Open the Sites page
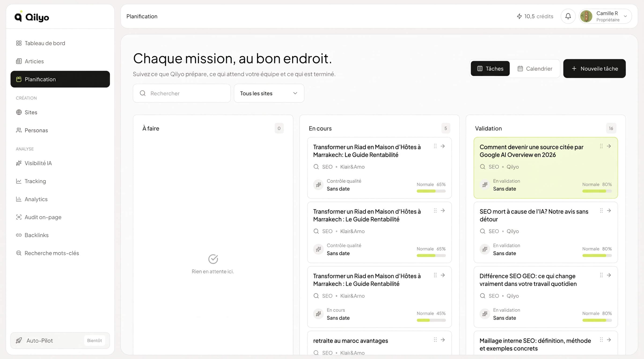Screen dimensions: 644x359 [60, 112]
